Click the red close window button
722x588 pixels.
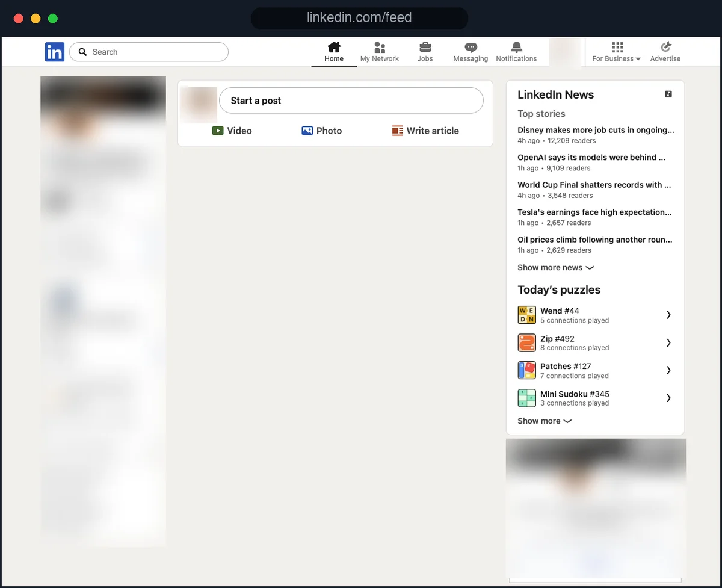pyautogui.click(x=19, y=18)
